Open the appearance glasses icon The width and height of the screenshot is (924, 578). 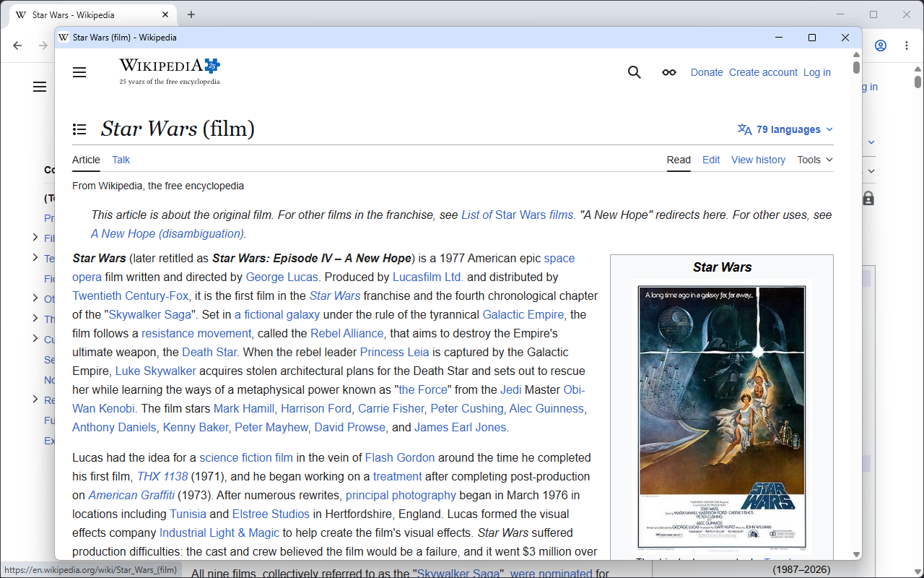click(669, 72)
